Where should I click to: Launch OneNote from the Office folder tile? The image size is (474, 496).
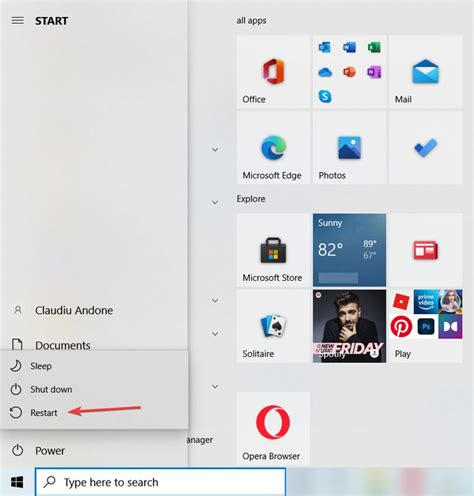point(374,72)
